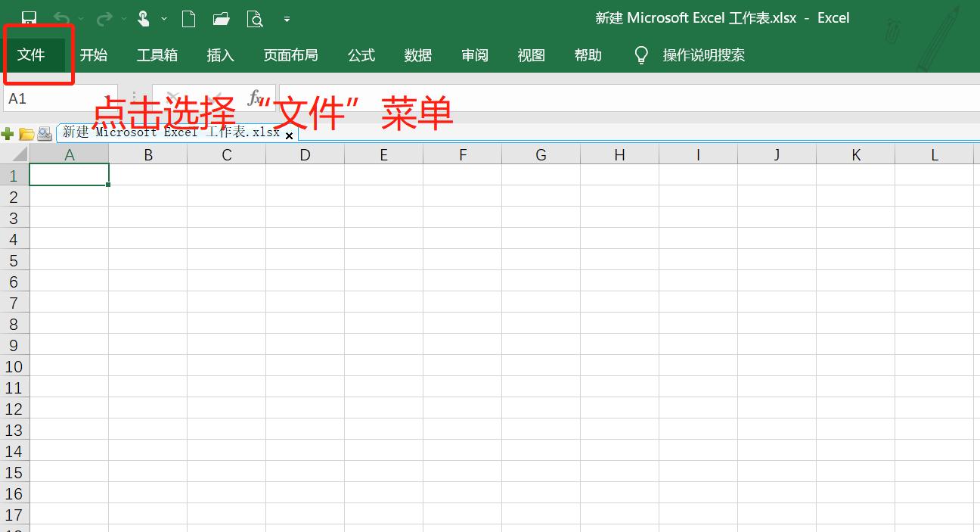Open a file using the folder icon
The height and width of the screenshot is (532, 980).
pos(221,18)
